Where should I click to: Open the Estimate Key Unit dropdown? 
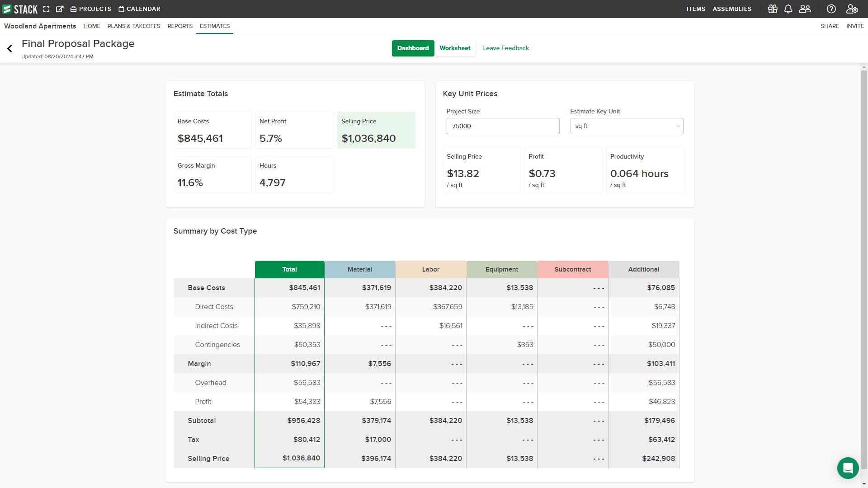tap(626, 126)
